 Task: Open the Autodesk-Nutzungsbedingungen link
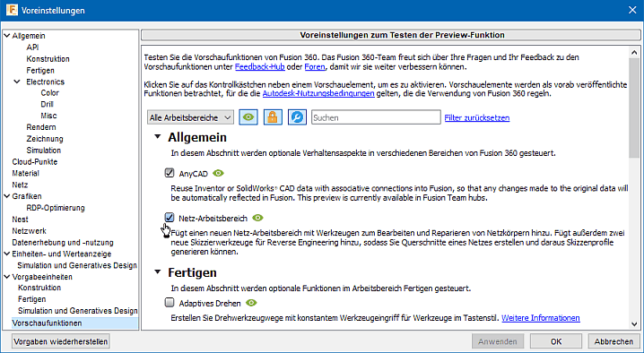click(318, 93)
